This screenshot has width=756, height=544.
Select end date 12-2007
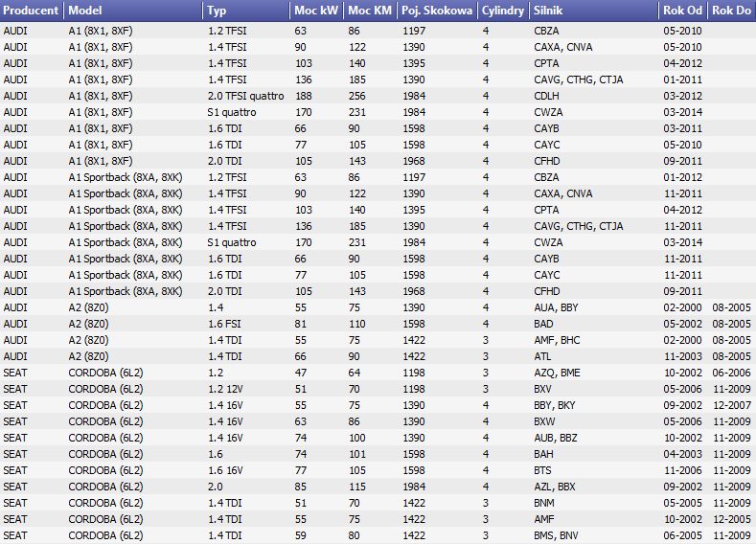tap(731, 405)
